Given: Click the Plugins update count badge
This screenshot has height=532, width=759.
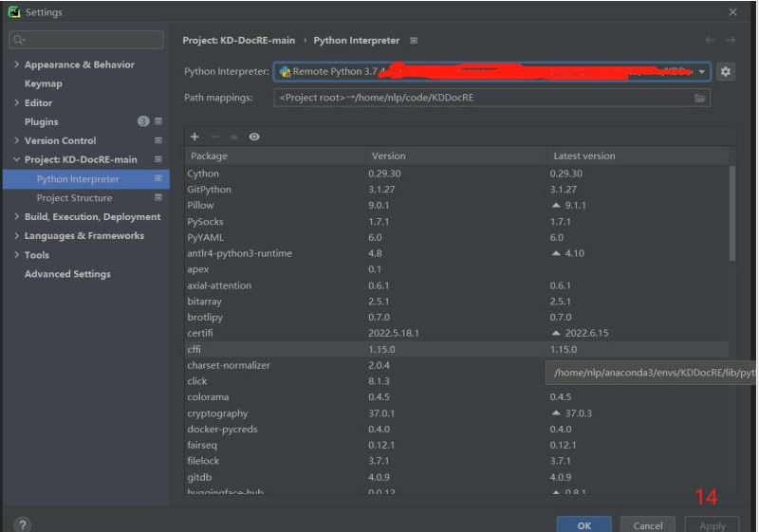Looking at the screenshot, I should (x=143, y=121).
